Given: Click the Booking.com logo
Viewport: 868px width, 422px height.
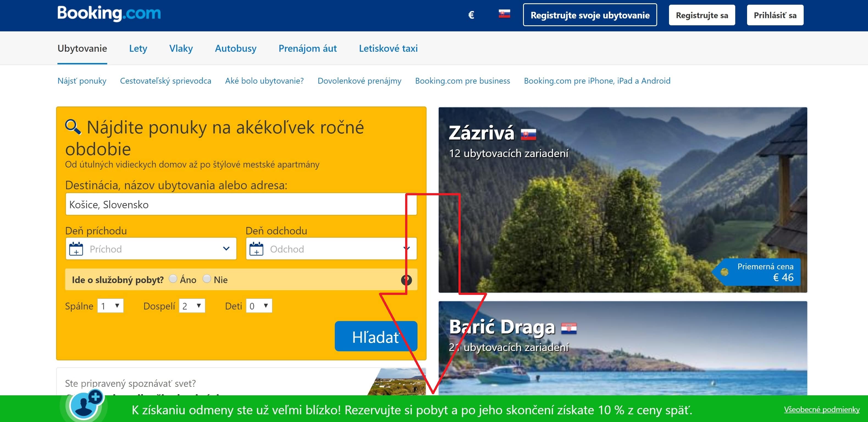Looking at the screenshot, I should pos(109,14).
